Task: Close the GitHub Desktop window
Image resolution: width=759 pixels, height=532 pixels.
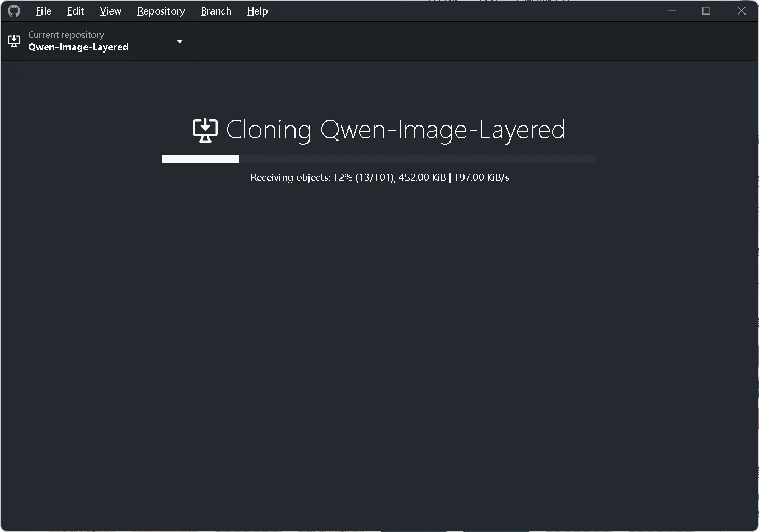Action: (741, 11)
